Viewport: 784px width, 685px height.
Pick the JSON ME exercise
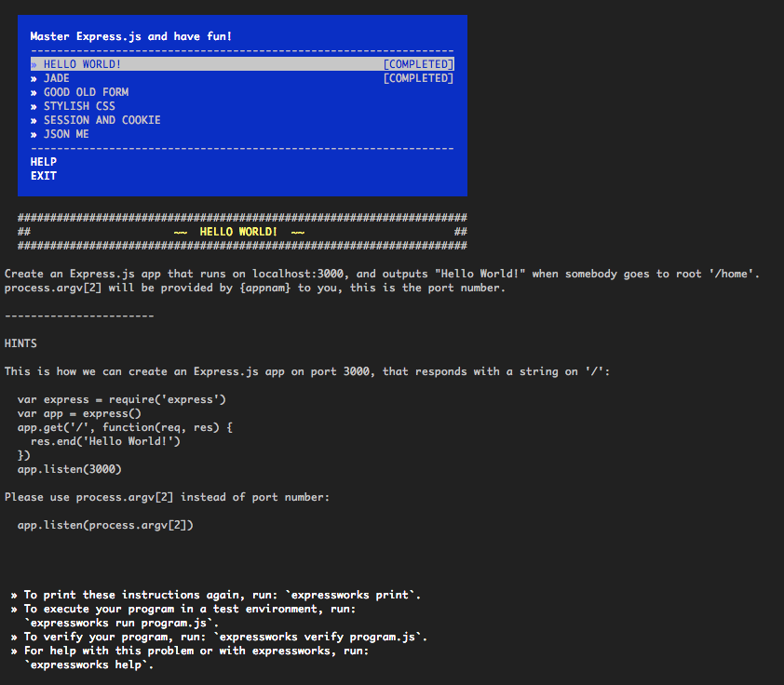(66, 134)
